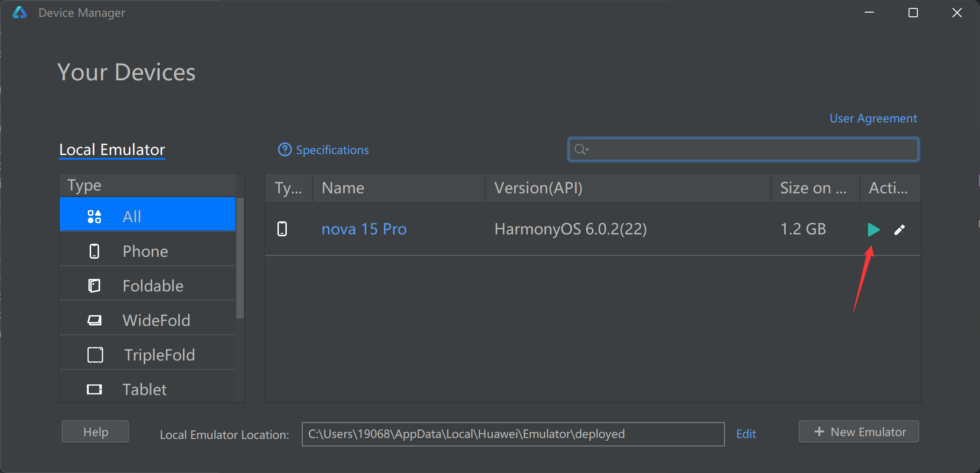Open the Local Emulator tab
The width and height of the screenshot is (980, 473).
point(112,149)
